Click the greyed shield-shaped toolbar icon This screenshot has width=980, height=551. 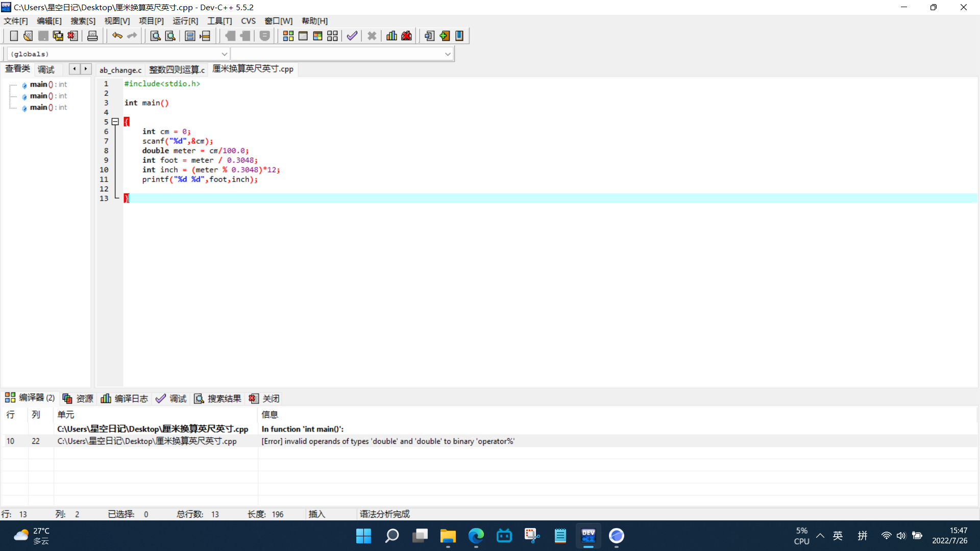264,36
